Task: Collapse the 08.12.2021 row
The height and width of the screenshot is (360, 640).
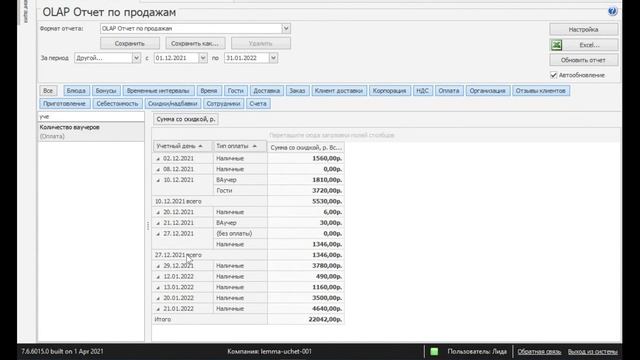Action: (158, 169)
